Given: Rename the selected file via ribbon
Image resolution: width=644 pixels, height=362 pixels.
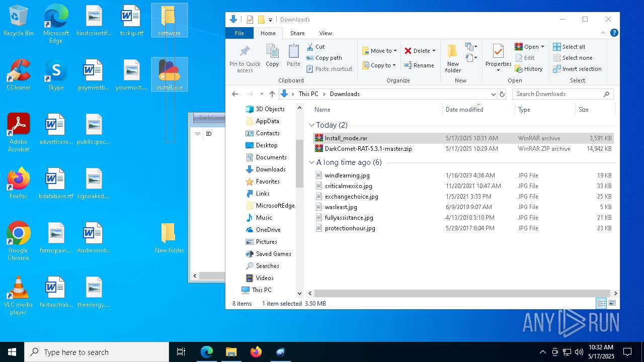Looking at the screenshot, I should click(419, 65).
